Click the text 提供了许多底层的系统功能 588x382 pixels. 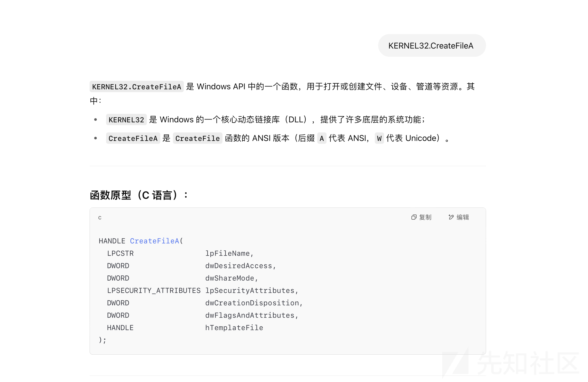[x=371, y=120]
